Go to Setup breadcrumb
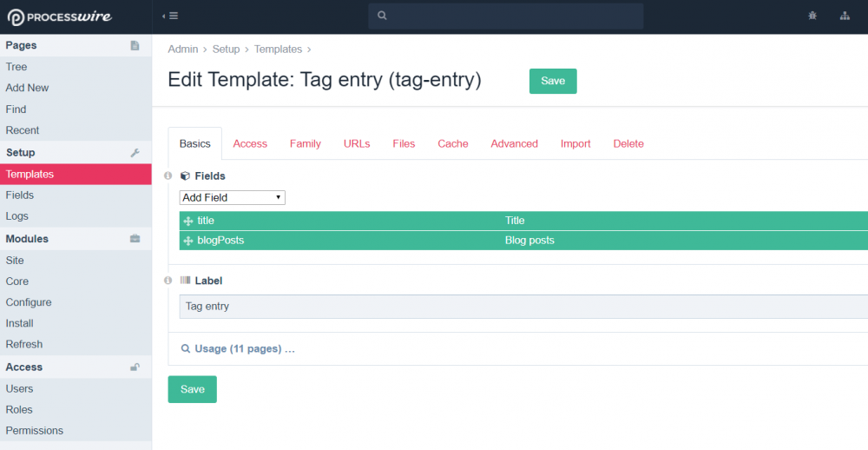Screen dimensions: 868x450 coord(226,50)
